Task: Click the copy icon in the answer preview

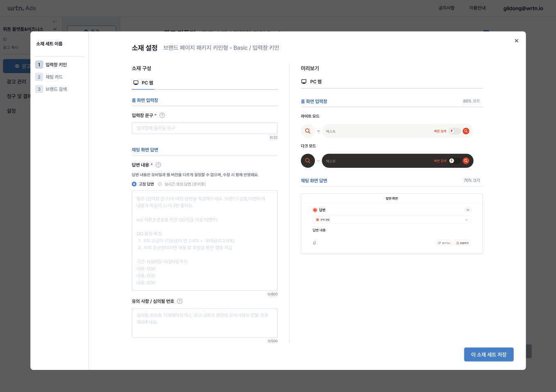Action: click(x=314, y=243)
